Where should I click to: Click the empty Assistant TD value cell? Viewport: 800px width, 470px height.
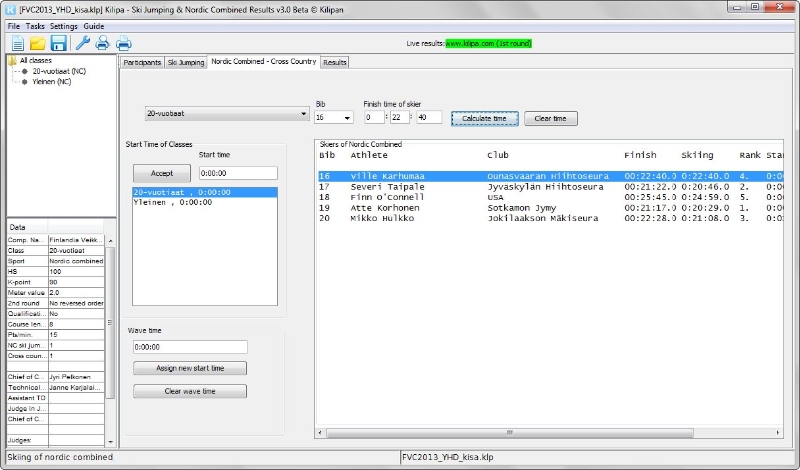76,398
